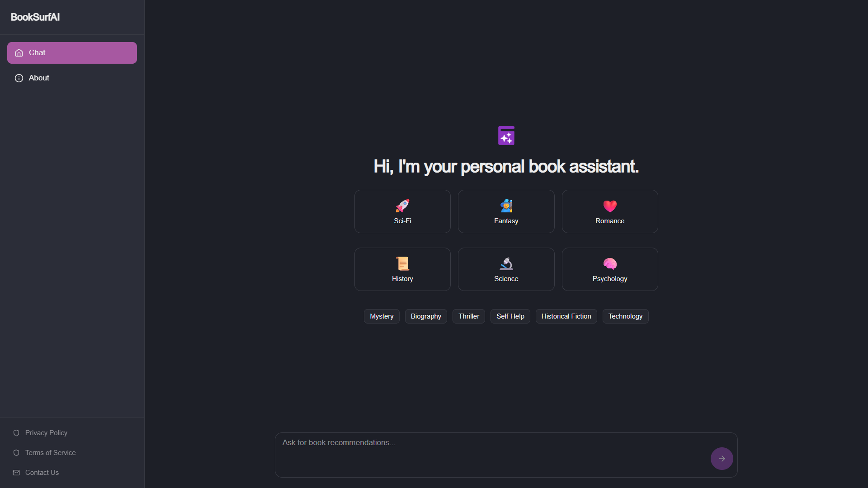Pick the Technology genre chip
Screen dimensions: 868x488
[625, 316]
